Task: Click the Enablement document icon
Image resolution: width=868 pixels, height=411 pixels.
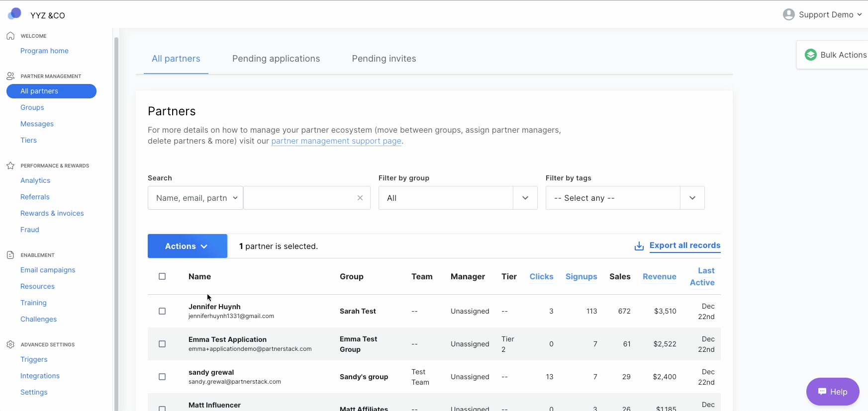Action: pos(10,255)
